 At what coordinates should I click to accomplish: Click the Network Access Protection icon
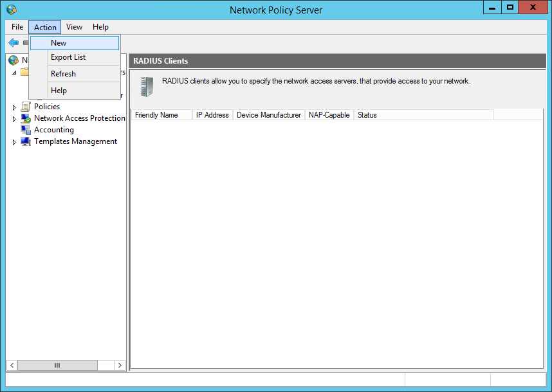26,118
